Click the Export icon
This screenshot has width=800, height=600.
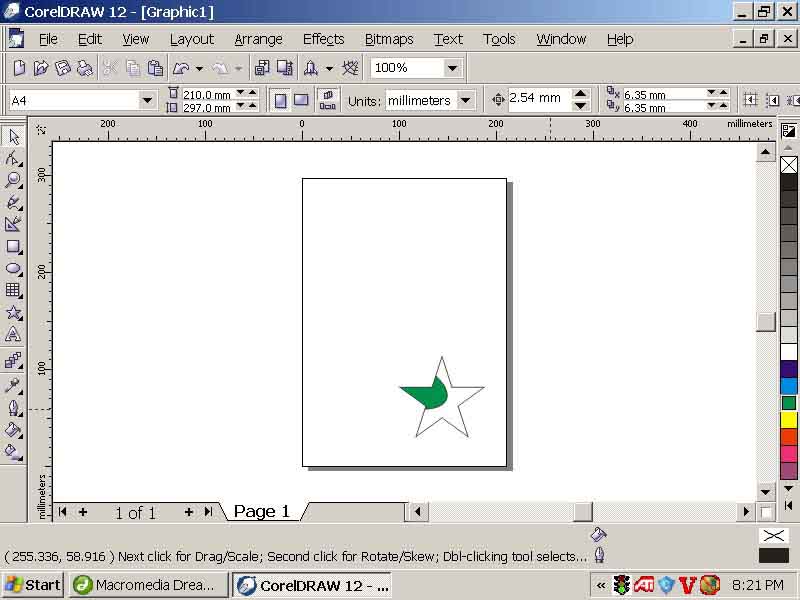285,68
